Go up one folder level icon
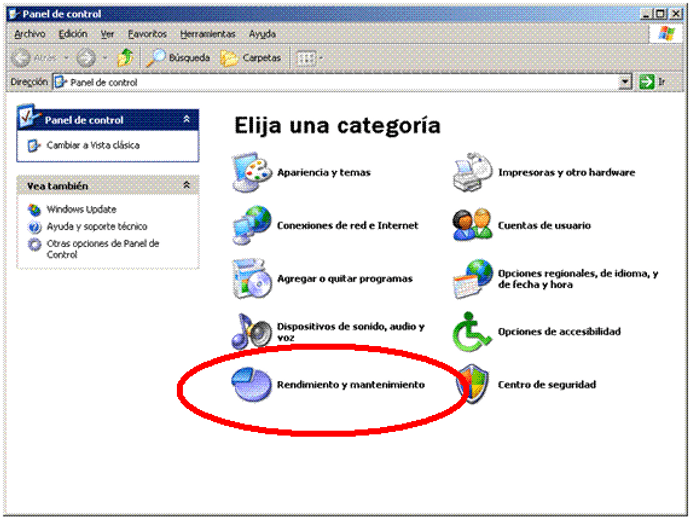690x518 pixels. click(x=125, y=58)
